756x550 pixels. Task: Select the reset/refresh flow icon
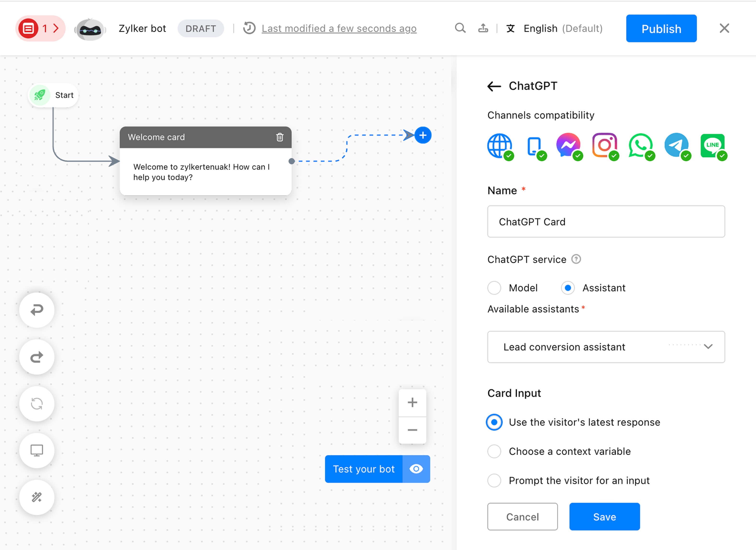[37, 404]
